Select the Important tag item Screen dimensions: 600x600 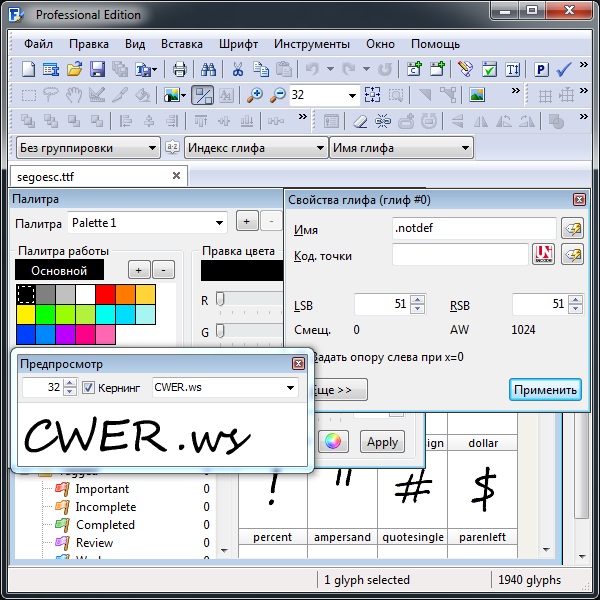click(102, 489)
